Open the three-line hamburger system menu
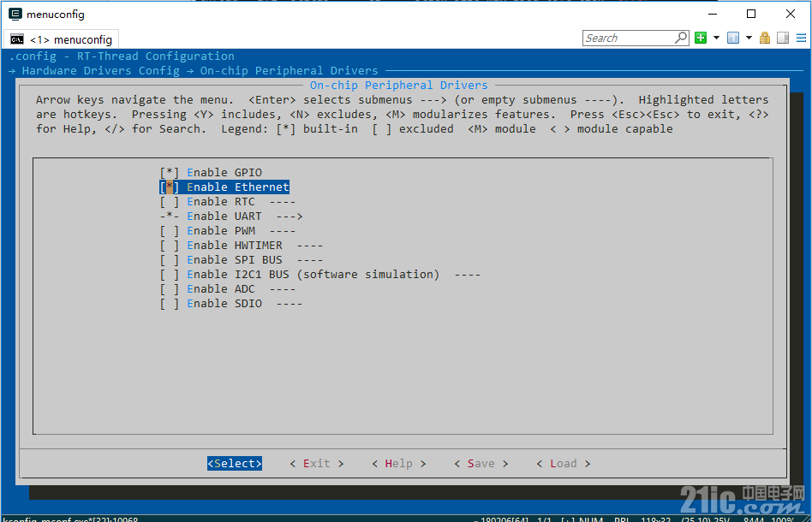The image size is (812, 522). (x=801, y=38)
